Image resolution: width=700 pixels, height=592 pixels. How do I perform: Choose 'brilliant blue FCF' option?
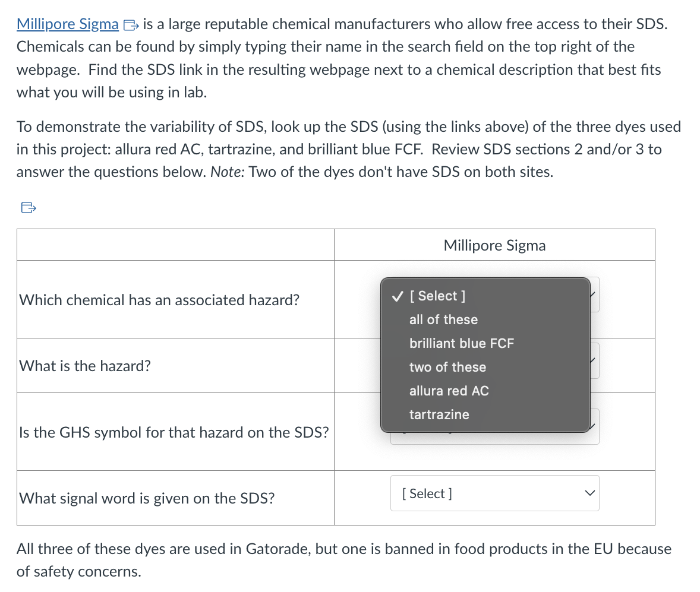point(462,343)
